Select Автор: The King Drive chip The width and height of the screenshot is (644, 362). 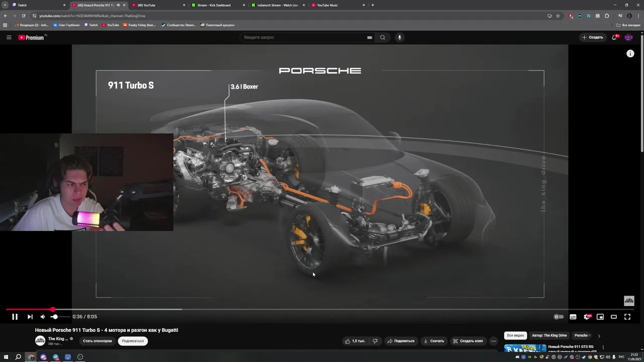(x=549, y=335)
